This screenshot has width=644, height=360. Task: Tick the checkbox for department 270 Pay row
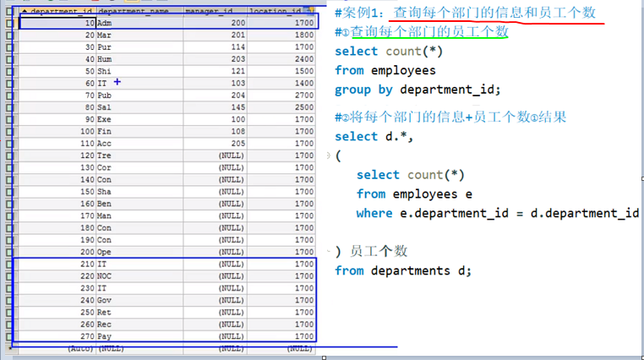pos(9,336)
